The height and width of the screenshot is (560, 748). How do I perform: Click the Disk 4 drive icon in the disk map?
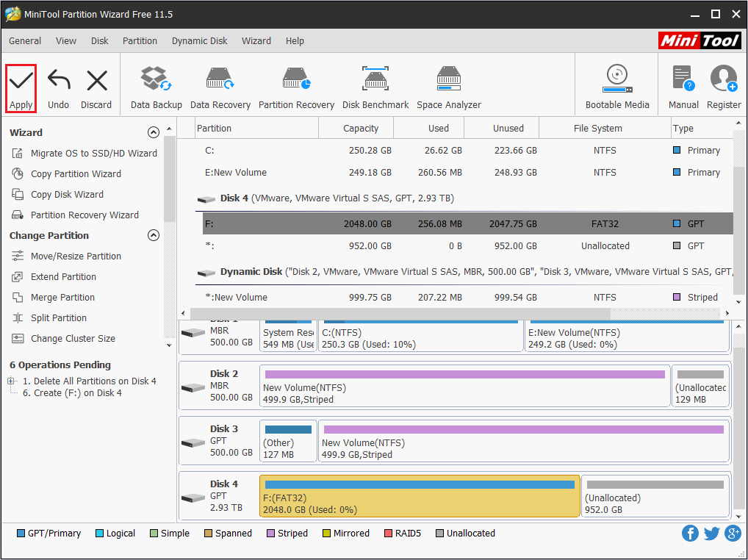(193, 498)
